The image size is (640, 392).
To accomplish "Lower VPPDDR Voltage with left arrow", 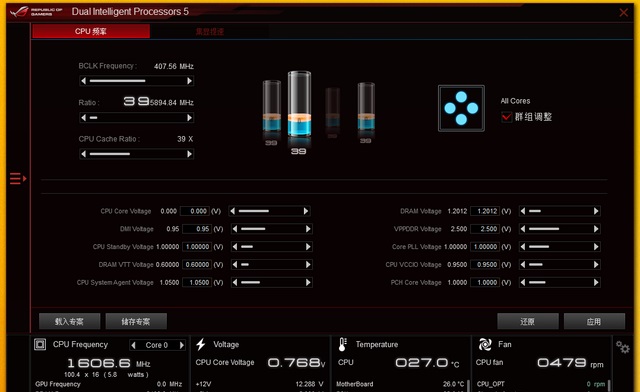I will click(523, 229).
